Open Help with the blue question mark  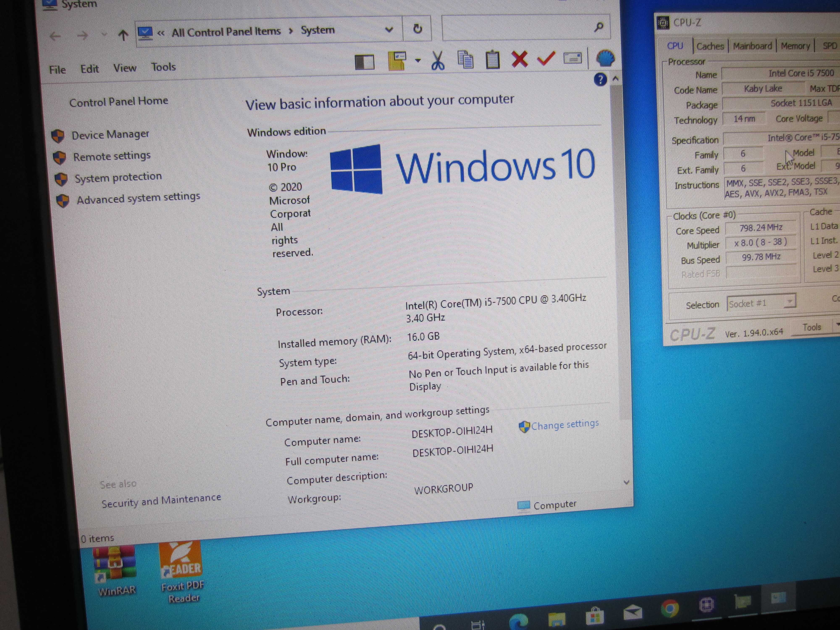coord(600,79)
